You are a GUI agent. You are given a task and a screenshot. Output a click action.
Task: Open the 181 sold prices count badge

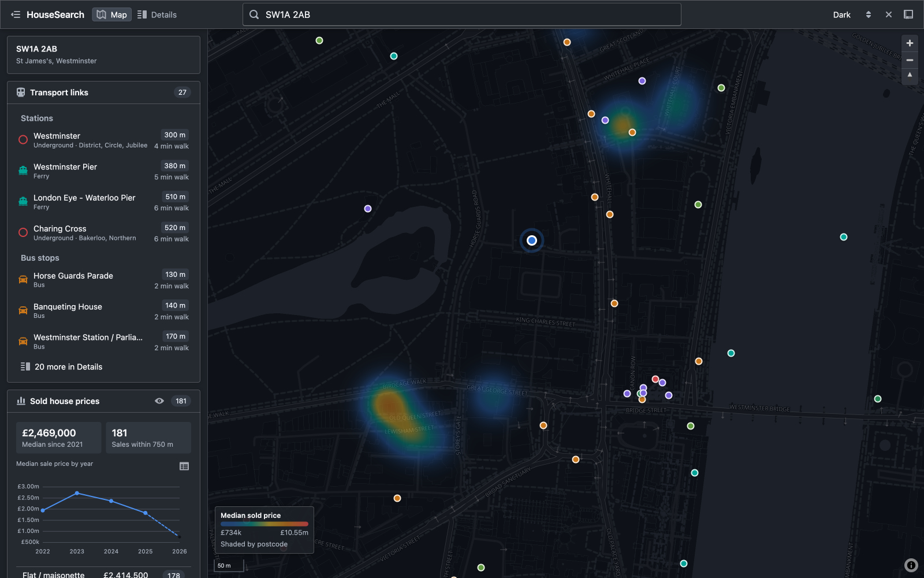181,401
